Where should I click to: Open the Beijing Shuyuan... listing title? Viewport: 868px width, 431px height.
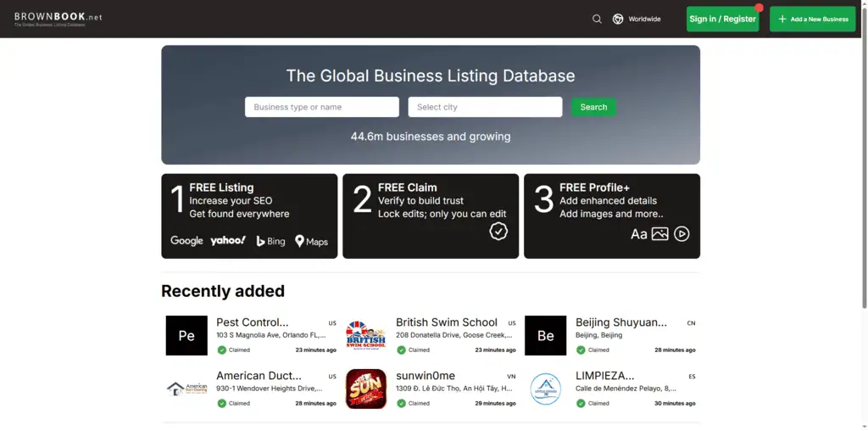pyautogui.click(x=621, y=322)
